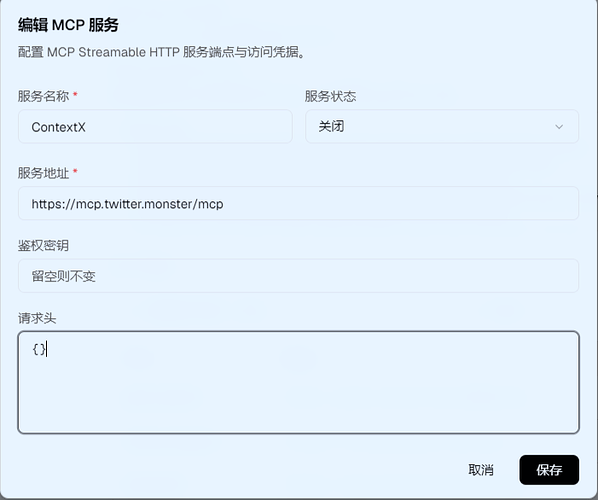Save changes with the 保存 button
The image size is (598, 500).
[x=549, y=470]
